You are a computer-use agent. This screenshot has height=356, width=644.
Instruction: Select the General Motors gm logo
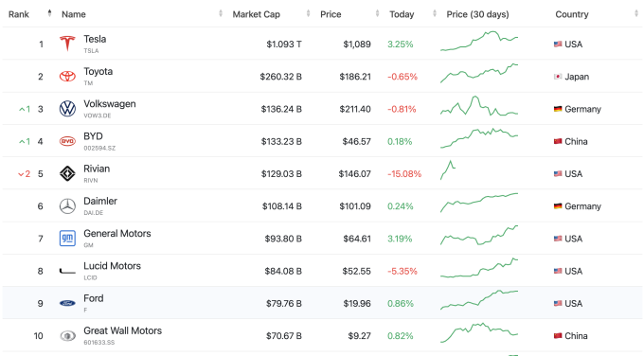coord(67,239)
